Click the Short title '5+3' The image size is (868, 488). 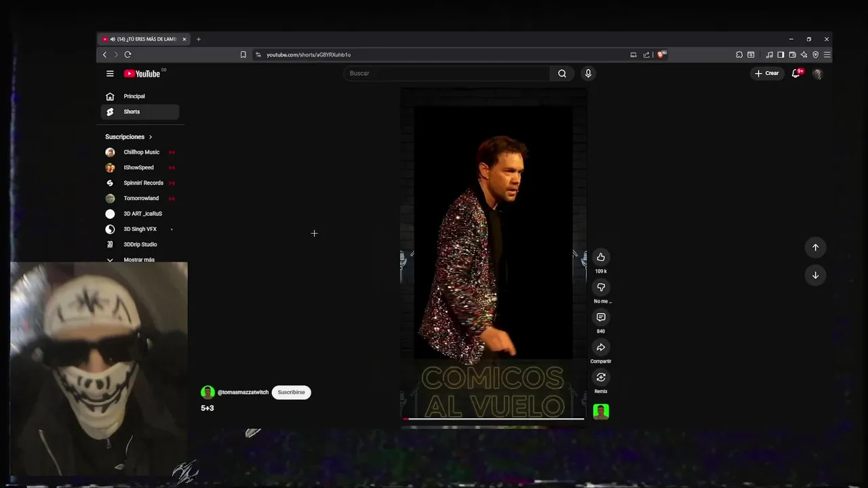(208, 408)
